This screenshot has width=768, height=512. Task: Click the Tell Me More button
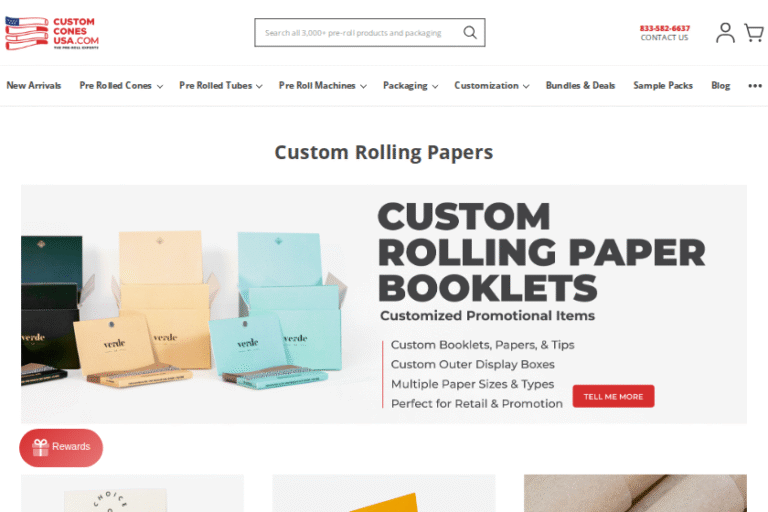click(x=613, y=396)
